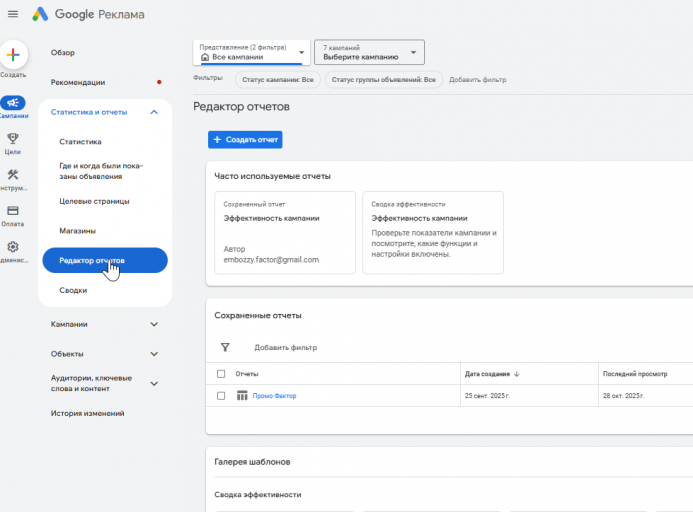
Task: Open the Все кампании view dropdown
Action: pos(251,52)
